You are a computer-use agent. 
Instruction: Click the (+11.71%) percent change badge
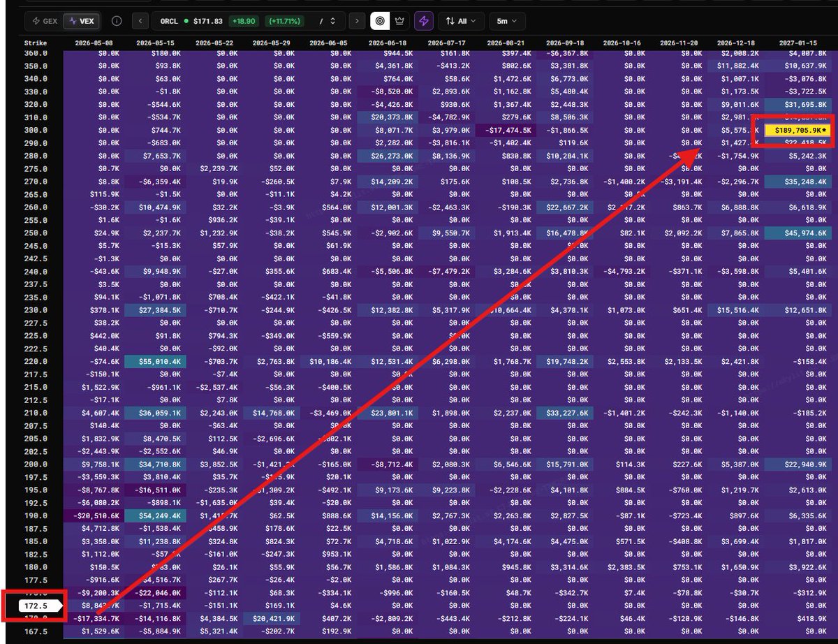tap(283, 21)
